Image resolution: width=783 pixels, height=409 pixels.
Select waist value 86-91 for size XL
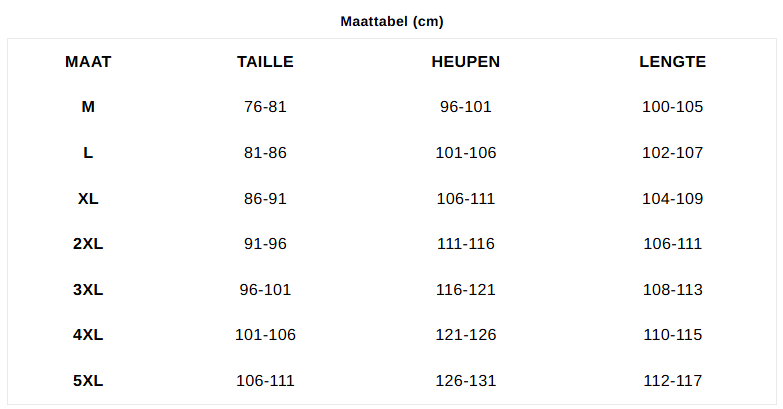265,199
